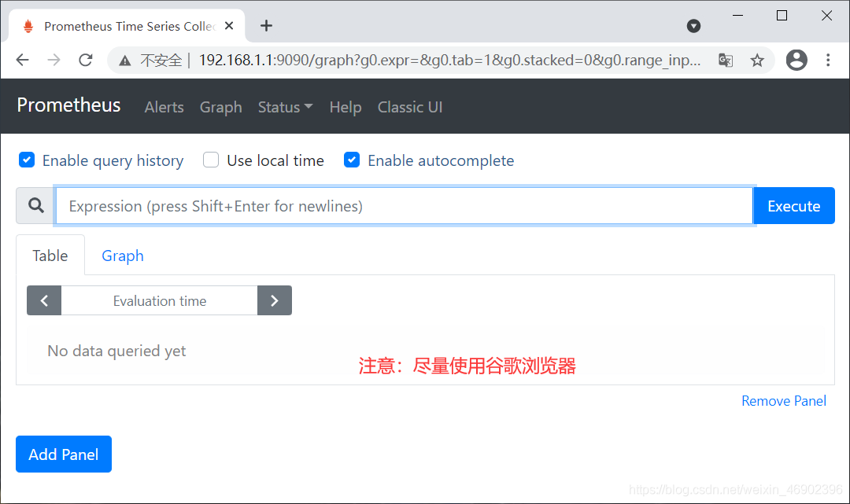850x504 pixels.
Task: Click the Execute button
Action: click(793, 206)
